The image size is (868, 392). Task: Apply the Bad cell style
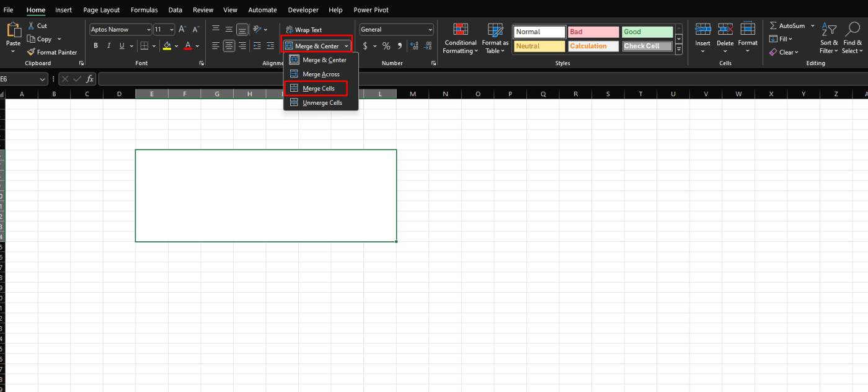593,32
